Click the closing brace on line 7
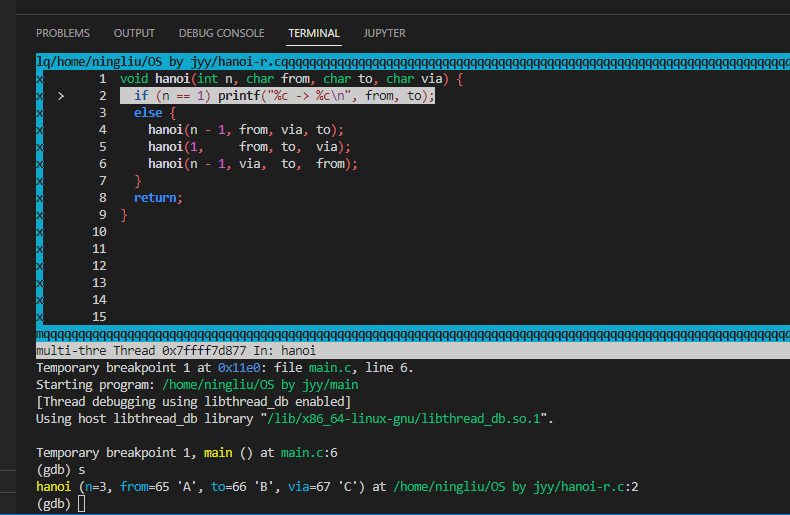Viewport: 790px width, 515px height. pos(138,181)
